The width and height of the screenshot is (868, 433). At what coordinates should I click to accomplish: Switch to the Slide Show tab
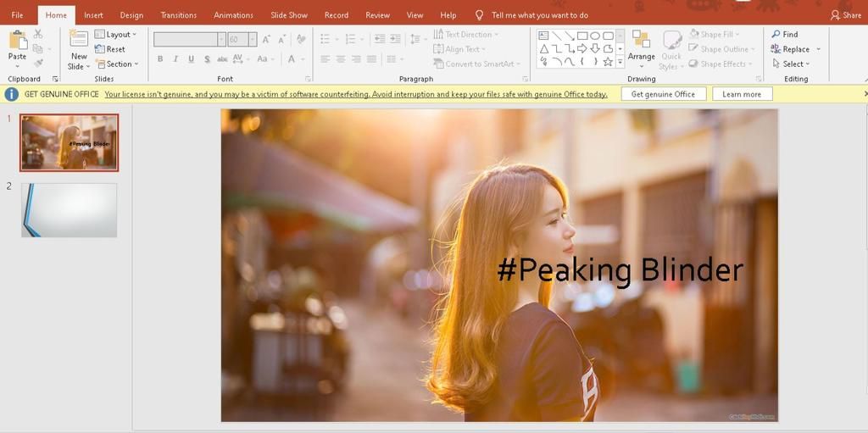coord(289,15)
